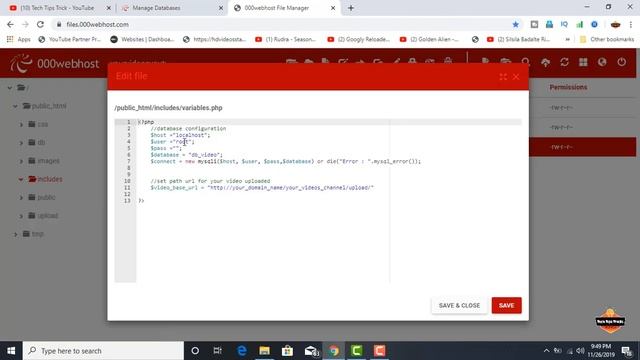Click the 000webhost logo
640x360 pixels.
[x=54, y=63]
